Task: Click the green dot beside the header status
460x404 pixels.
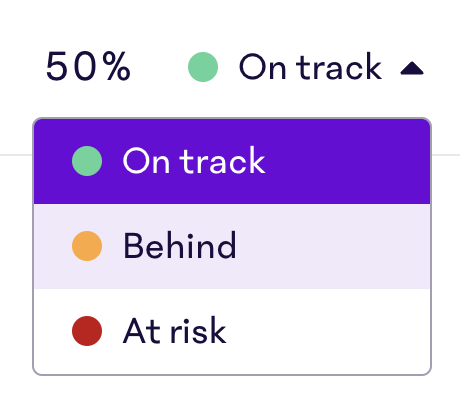Action: (203, 67)
